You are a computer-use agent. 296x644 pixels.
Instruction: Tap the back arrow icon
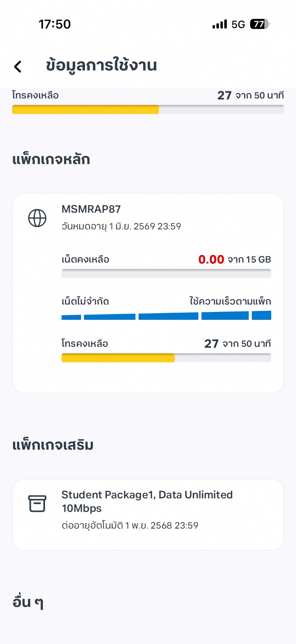point(18,66)
